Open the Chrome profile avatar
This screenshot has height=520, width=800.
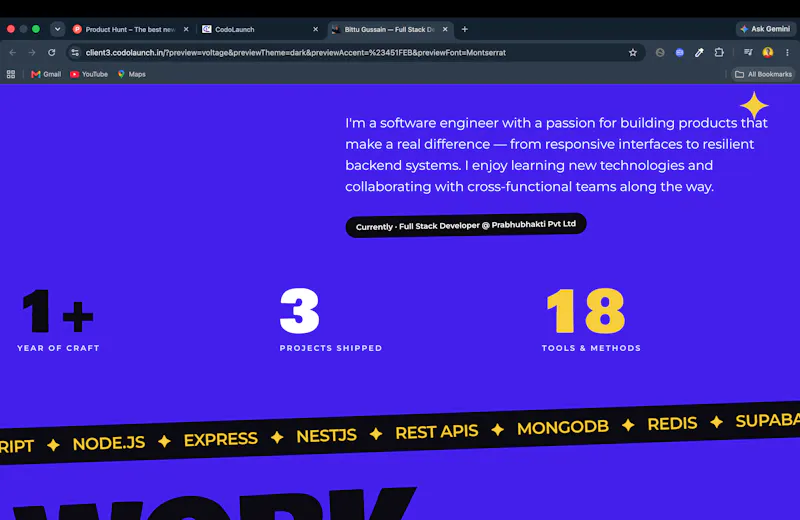pos(767,53)
